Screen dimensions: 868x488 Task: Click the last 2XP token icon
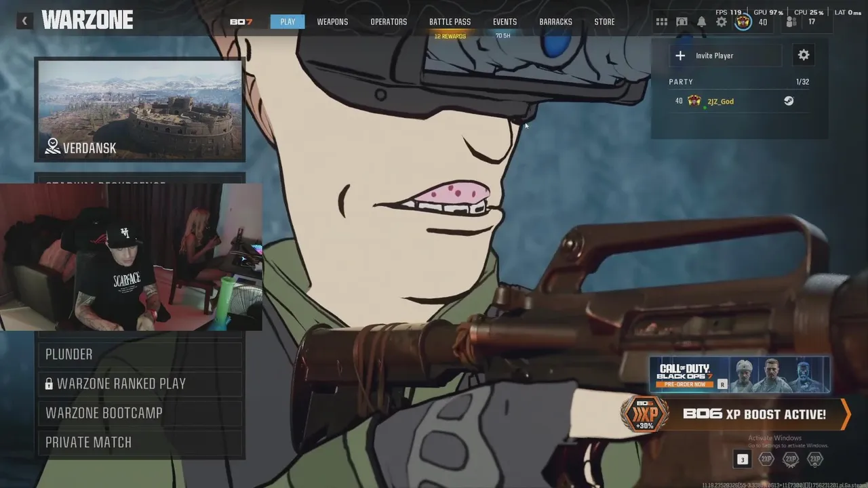pyautogui.click(x=815, y=460)
